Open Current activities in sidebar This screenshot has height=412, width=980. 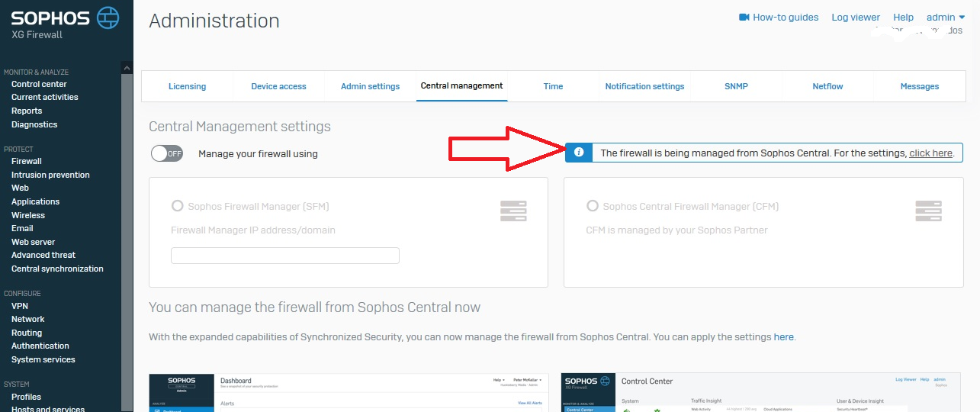pos(44,97)
